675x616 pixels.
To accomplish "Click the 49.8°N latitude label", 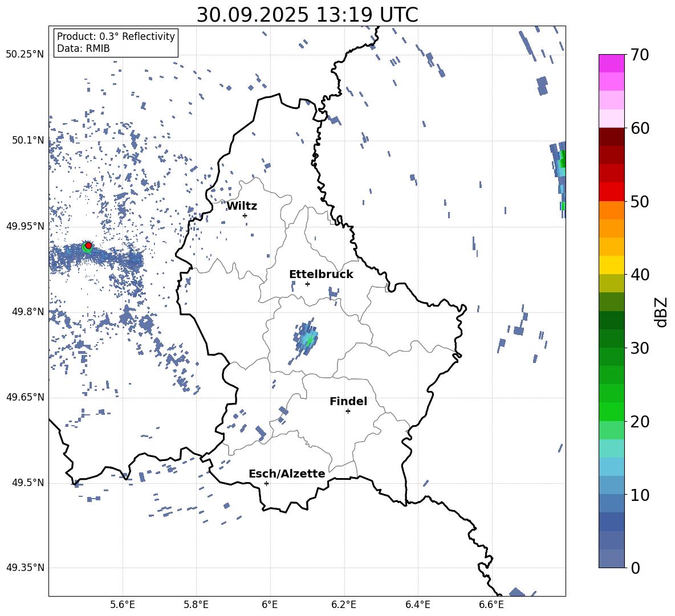I will (x=27, y=312).
